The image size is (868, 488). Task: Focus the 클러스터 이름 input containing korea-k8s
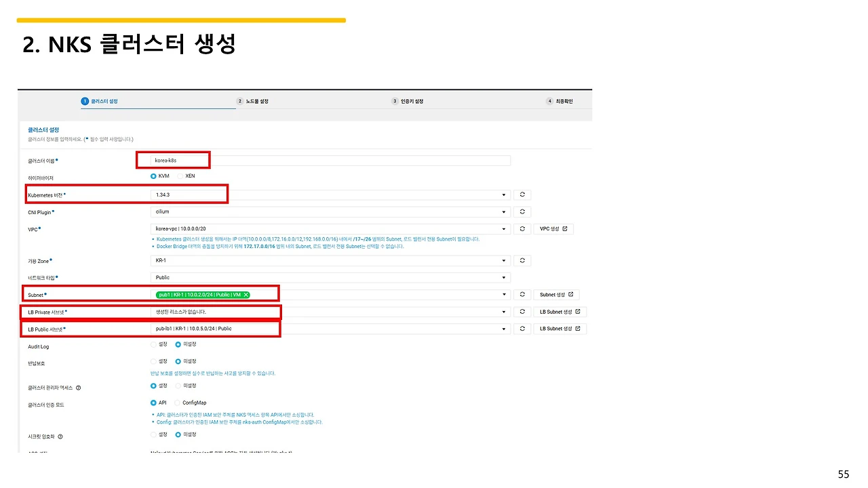tap(330, 160)
